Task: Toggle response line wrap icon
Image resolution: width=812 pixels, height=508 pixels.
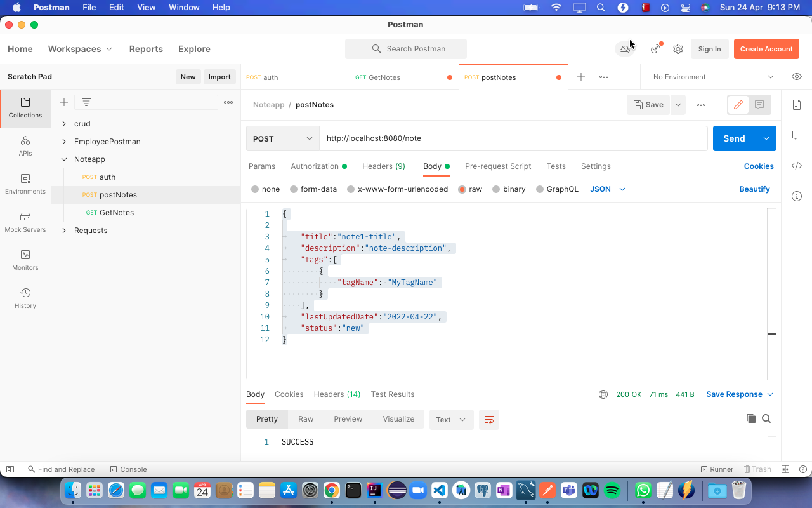Action: (489, 420)
